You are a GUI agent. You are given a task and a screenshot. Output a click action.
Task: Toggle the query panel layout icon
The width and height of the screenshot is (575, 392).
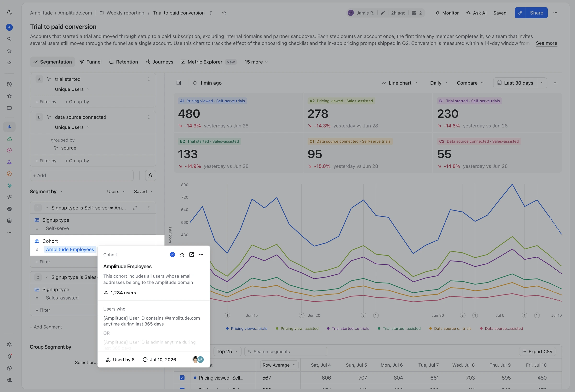(179, 83)
